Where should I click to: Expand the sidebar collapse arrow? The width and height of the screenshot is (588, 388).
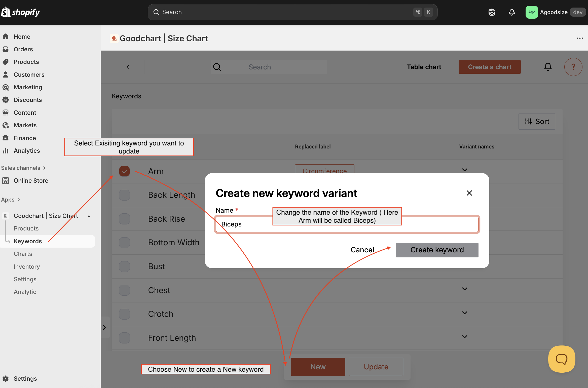[104, 327]
